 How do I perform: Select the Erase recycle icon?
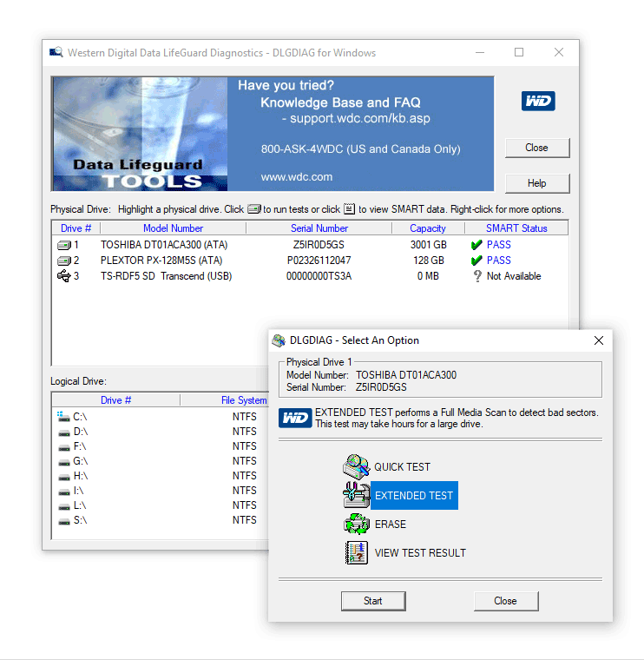coord(356,524)
